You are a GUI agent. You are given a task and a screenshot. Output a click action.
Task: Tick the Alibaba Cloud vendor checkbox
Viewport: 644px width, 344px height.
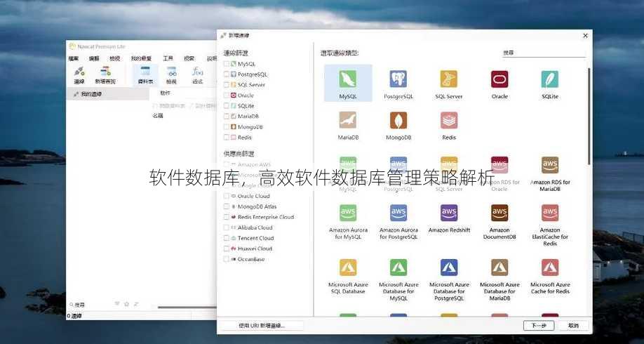click(227, 227)
